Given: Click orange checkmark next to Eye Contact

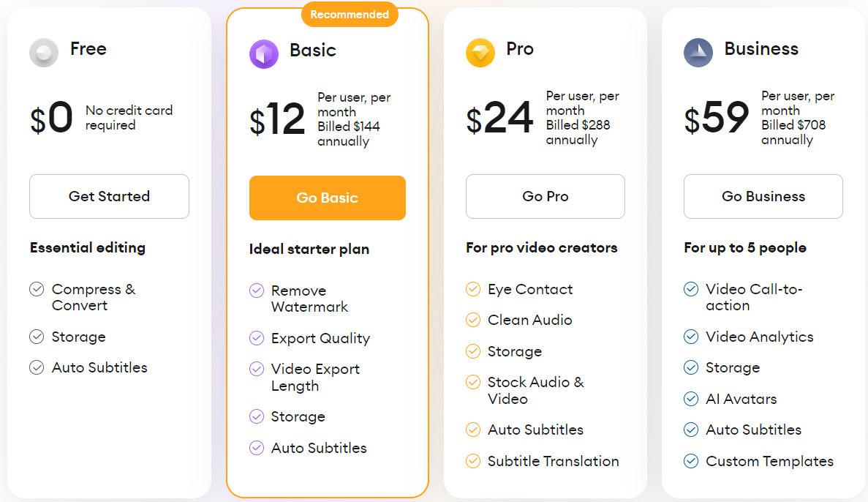Looking at the screenshot, I should [472, 289].
